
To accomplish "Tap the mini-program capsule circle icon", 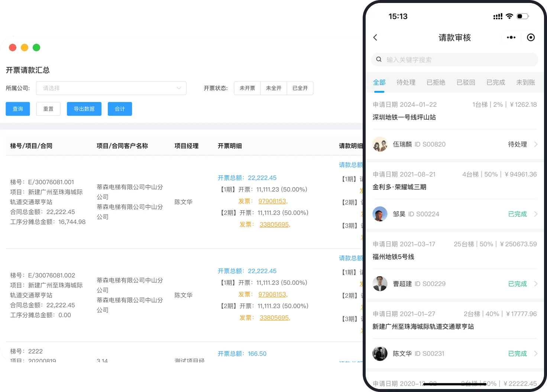I will click(531, 37).
